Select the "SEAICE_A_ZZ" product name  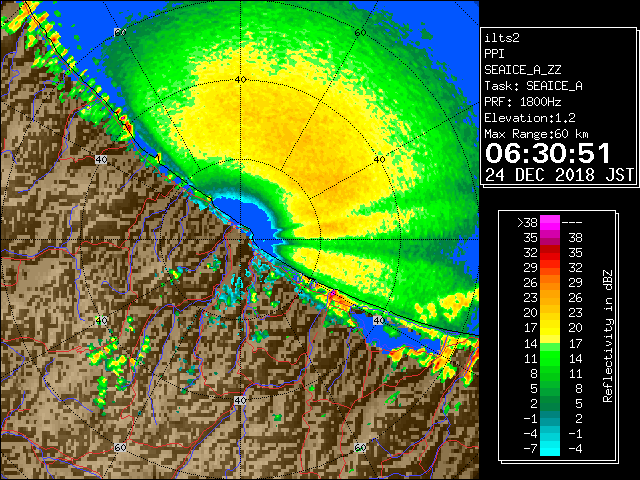coord(523,70)
